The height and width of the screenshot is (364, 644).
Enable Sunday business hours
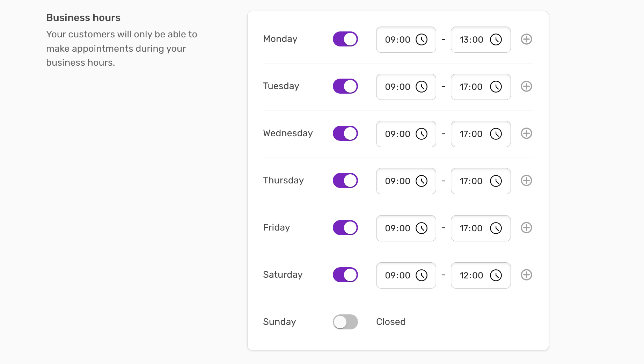[345, 322]
